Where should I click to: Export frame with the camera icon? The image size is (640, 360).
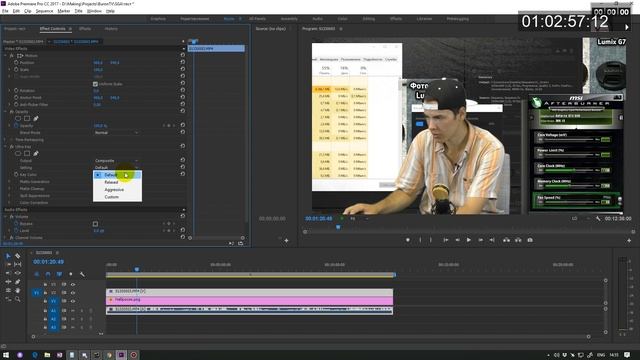[x=530, y=240]
